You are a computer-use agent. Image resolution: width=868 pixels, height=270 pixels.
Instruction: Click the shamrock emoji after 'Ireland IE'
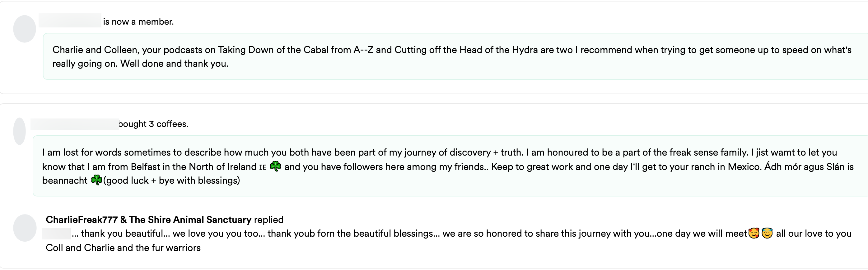click(275, 166)
